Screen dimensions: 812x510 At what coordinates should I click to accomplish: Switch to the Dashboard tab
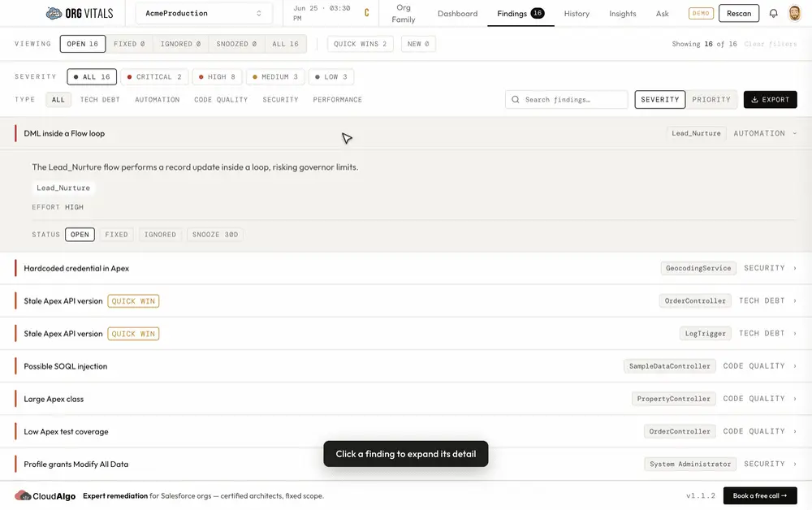click(457, 14)
